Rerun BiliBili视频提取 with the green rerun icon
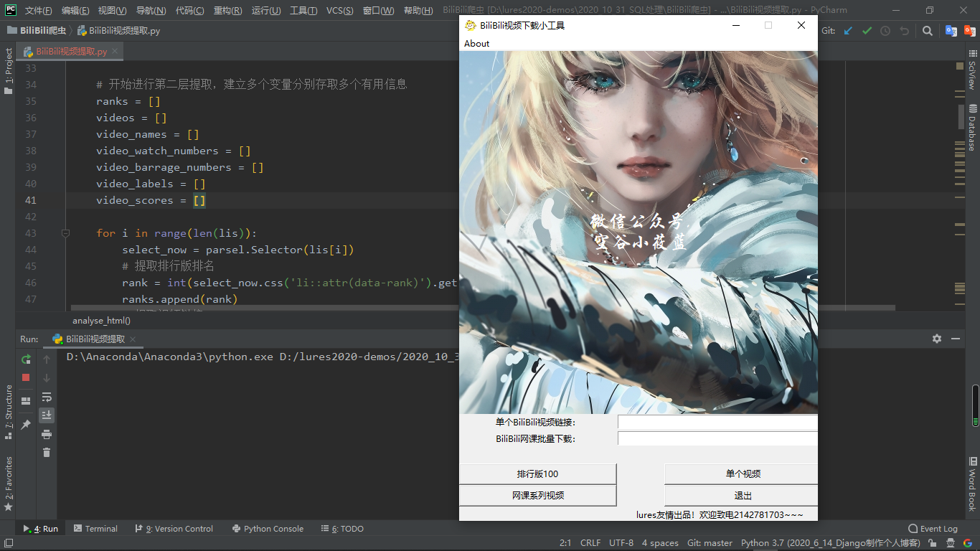Image resolution: width=980 pixels, height=551 pixels. (26, 359)
